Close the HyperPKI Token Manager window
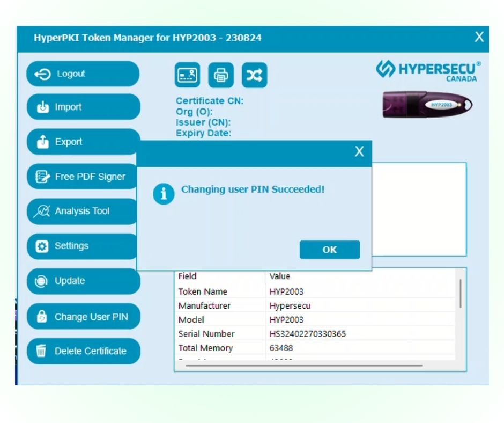The image size is (504, 423). (479, 37)
